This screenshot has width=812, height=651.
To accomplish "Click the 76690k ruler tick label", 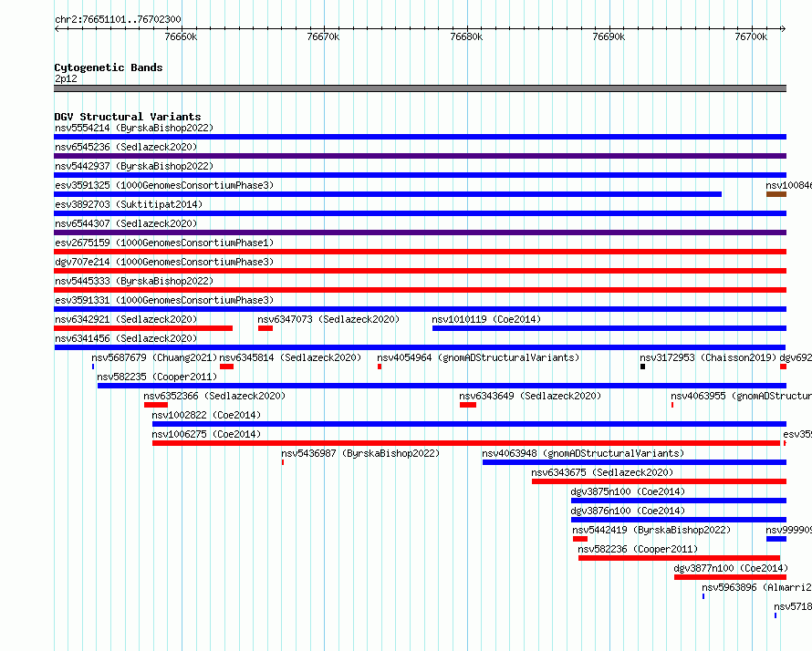I will [609, 36].
